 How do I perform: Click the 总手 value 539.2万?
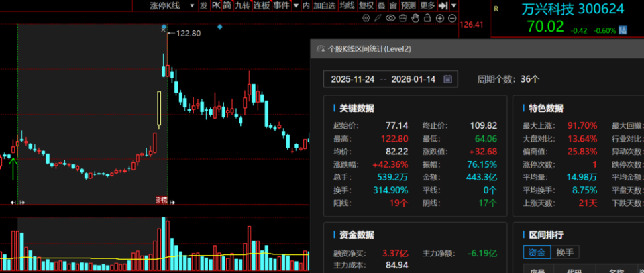click(x=392, y=177)
